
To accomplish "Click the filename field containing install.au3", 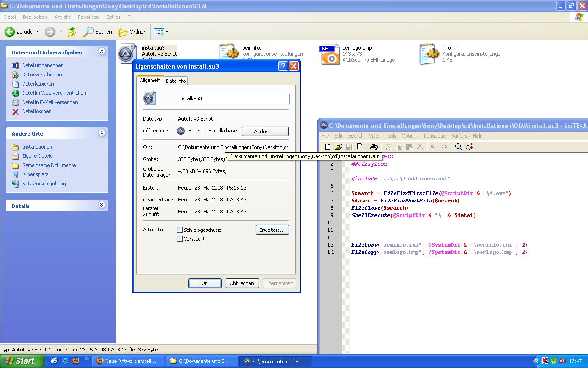I will 233,99.
